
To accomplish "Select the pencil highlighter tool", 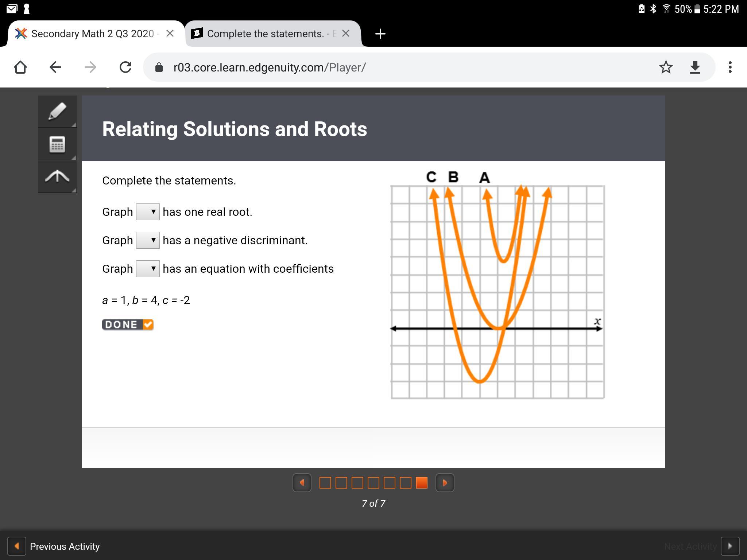I will (57, 111).
